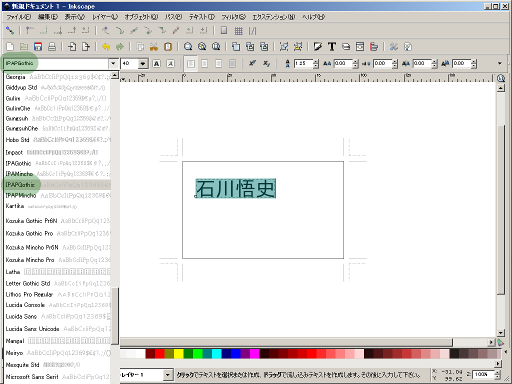Group selected objects icon
Image resolution: width=512 pixels, height=384 pixels.
(284, 47)
